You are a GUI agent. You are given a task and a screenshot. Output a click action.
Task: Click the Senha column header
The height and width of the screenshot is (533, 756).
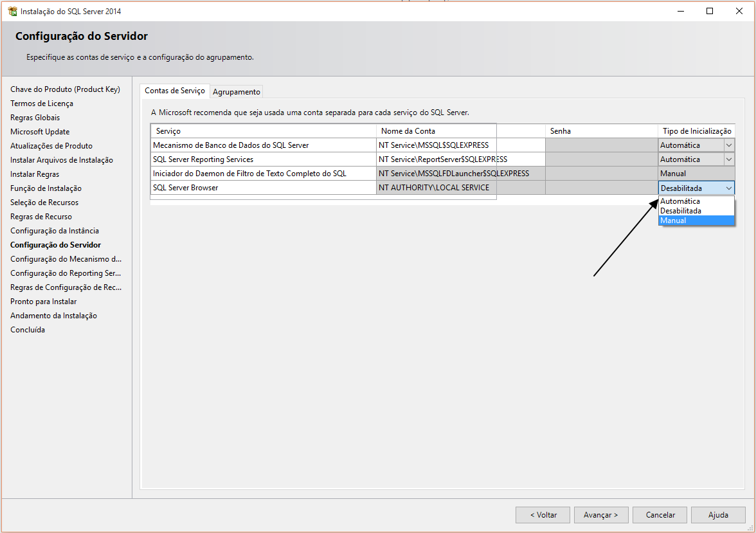[x=601, y=131]
